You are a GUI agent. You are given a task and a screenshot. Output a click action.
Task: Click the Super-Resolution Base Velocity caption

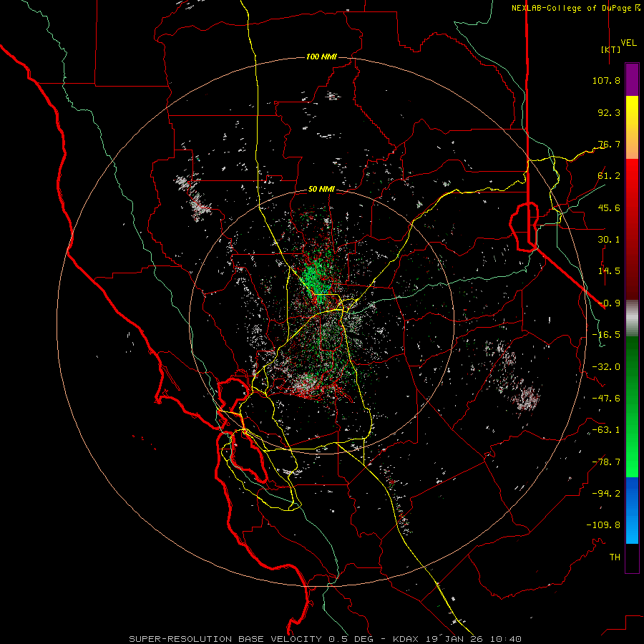pyautogui.click(x=326, y=639)
